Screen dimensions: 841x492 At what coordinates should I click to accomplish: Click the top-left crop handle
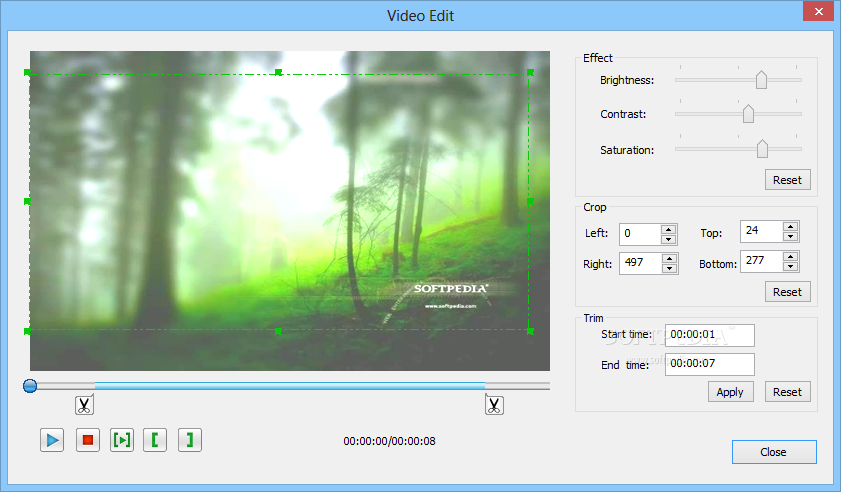[x=27, y=72]
